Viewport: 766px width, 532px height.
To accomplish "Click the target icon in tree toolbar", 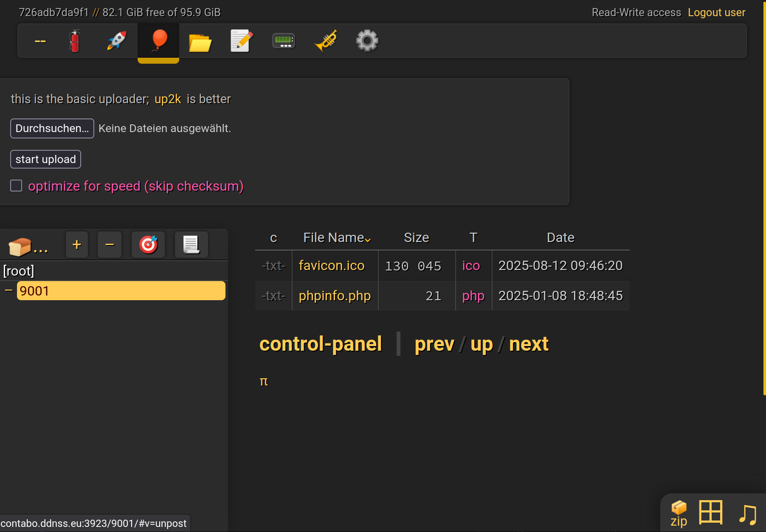I will click(x=148, y=245).
